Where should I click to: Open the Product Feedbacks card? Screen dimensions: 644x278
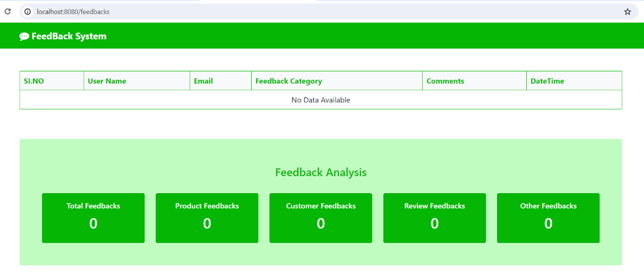pos(207,218)
